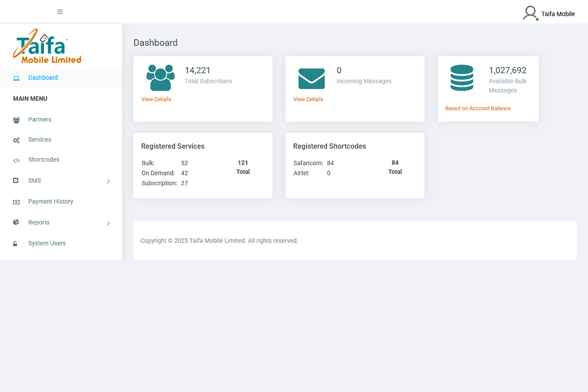588x392 pixels.
Task: Click the System Users lock icon
Action: click(17, 243)
